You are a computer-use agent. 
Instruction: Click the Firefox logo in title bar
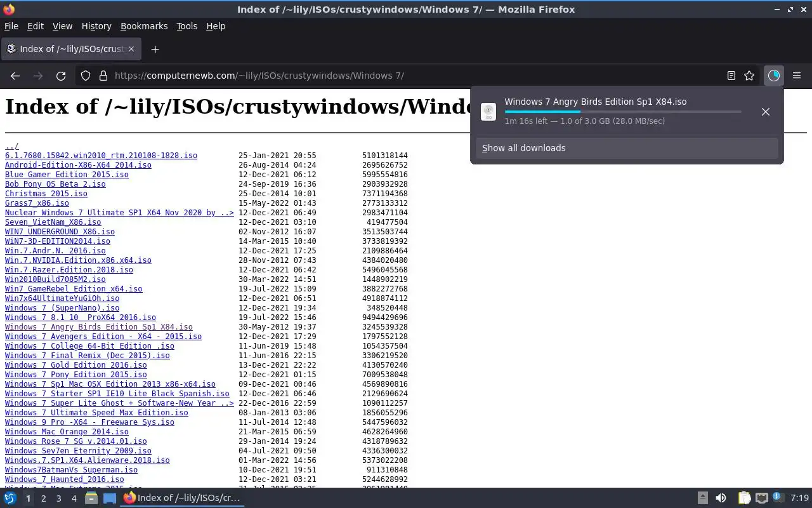pyautogui.click(x=9, y=10)
